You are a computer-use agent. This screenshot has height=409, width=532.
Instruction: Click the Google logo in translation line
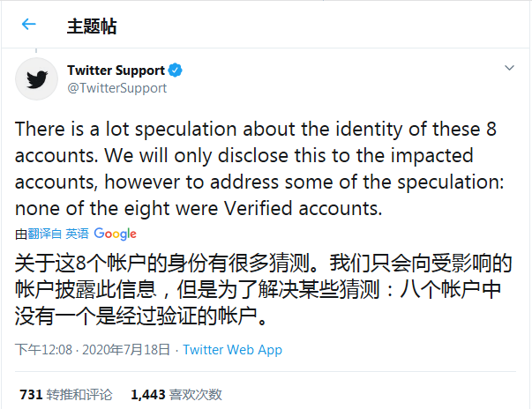point(115,234)
